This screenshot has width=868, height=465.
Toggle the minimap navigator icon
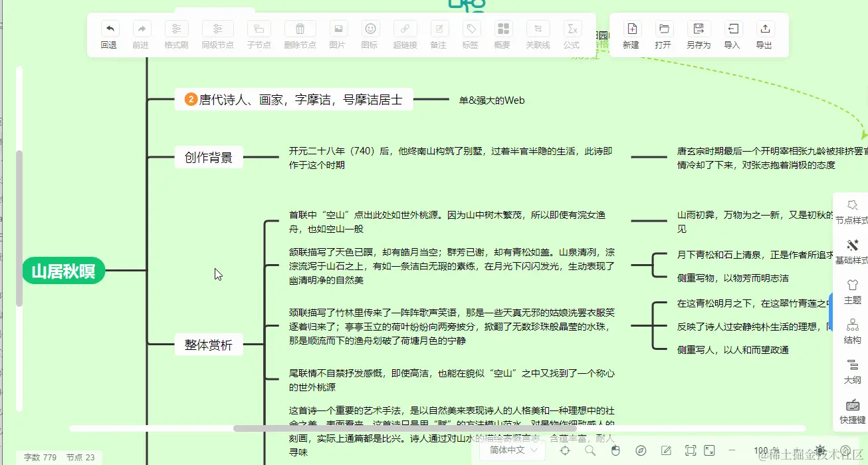coord(641,450)
